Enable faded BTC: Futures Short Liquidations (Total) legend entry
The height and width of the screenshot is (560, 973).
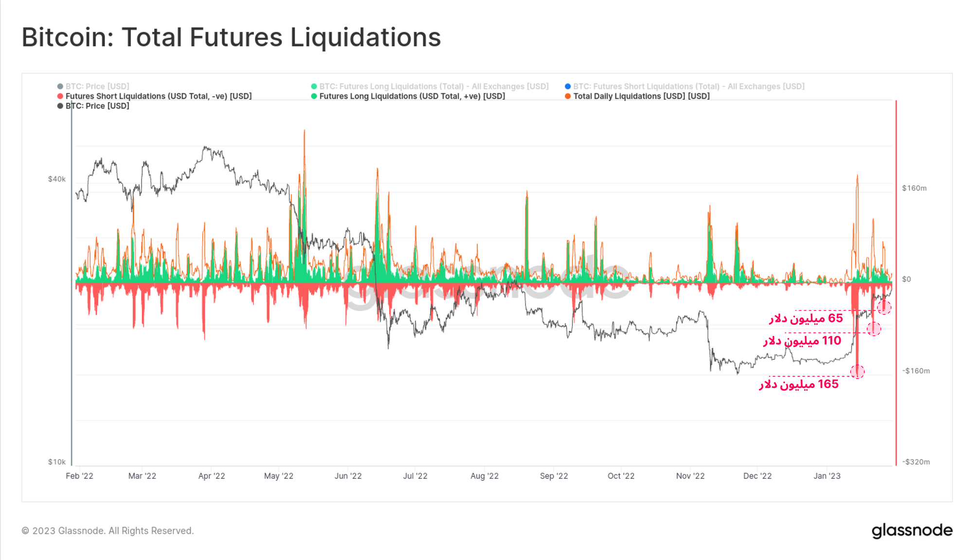(688, 87)
